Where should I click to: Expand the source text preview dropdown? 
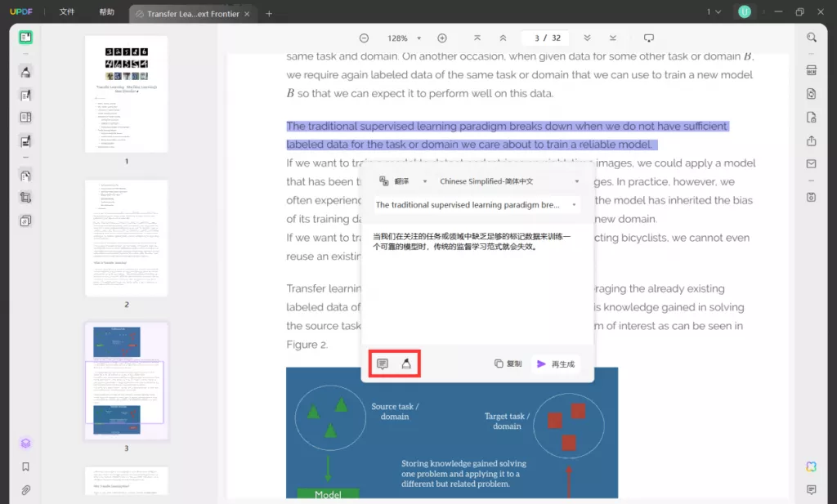[575, 205]
